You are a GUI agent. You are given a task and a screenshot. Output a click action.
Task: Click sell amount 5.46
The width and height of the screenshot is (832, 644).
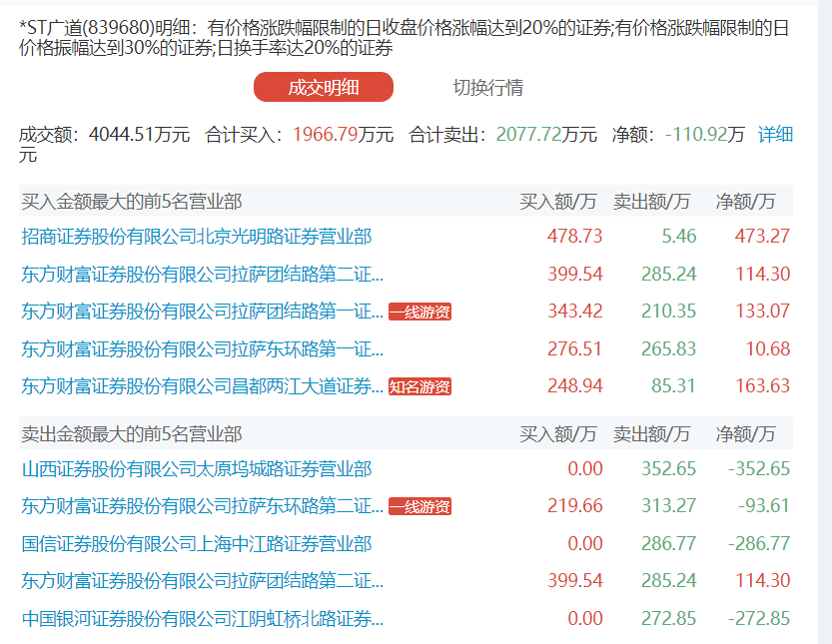pos(678,236)
